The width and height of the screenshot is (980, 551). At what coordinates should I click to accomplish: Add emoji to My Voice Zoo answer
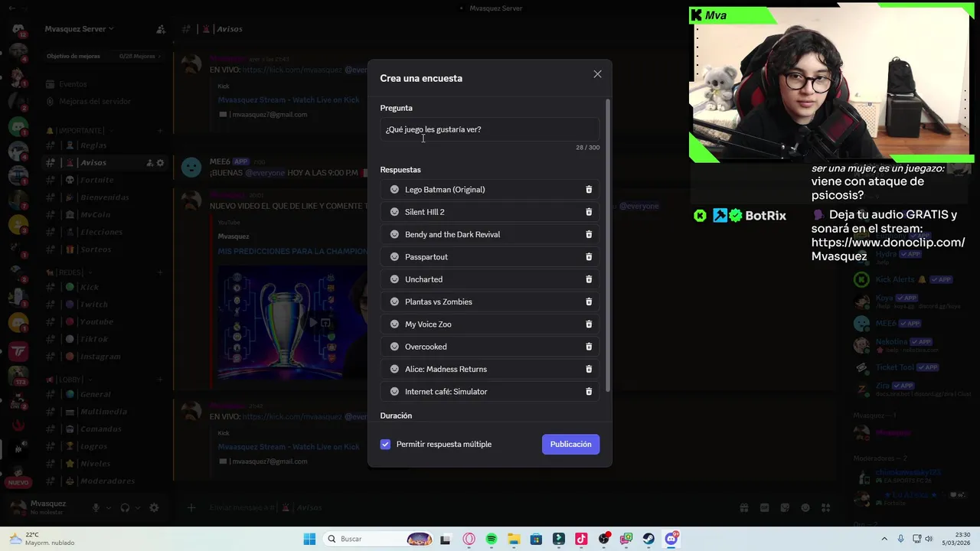(394, 324)
